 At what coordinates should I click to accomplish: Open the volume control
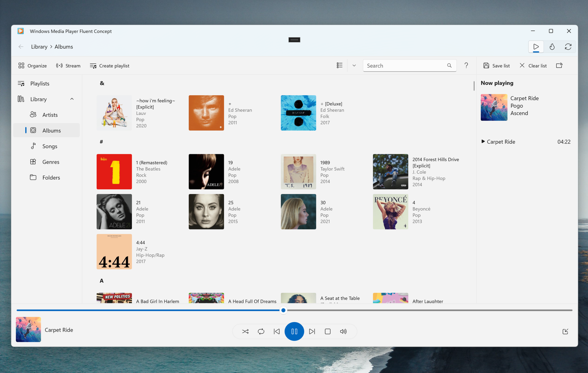(x=343, y=331)
